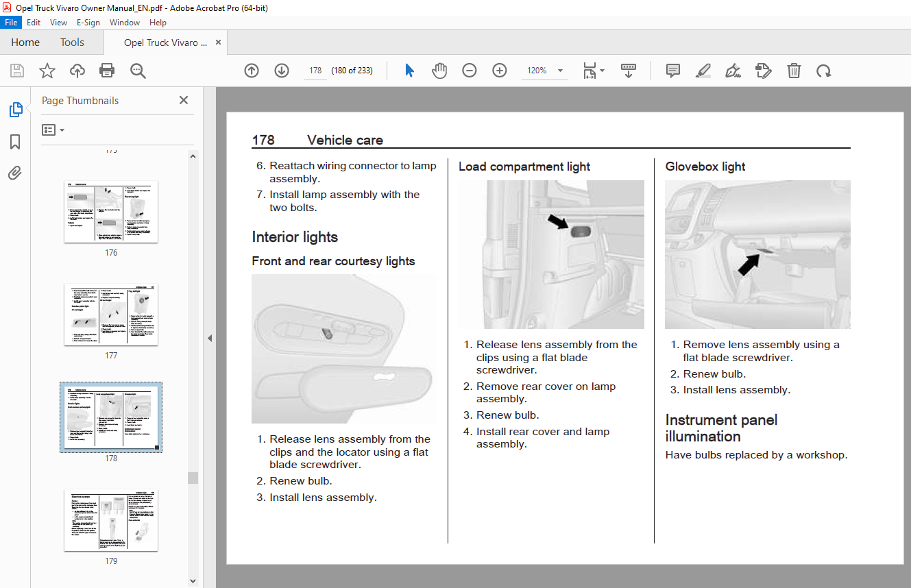Click thumbnail panel scroll up arrow
This screenshot has height=588, width=911.
click(193, 156)
